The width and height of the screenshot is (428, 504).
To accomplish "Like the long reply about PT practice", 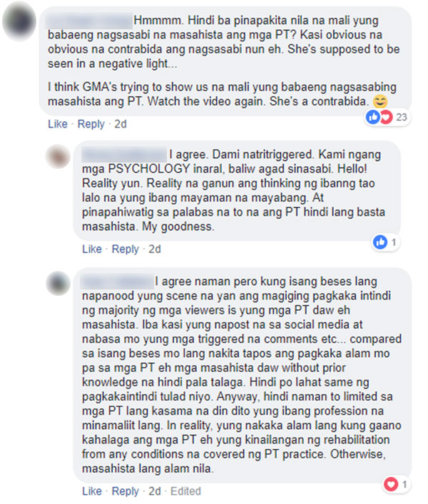I will (92, 491).
